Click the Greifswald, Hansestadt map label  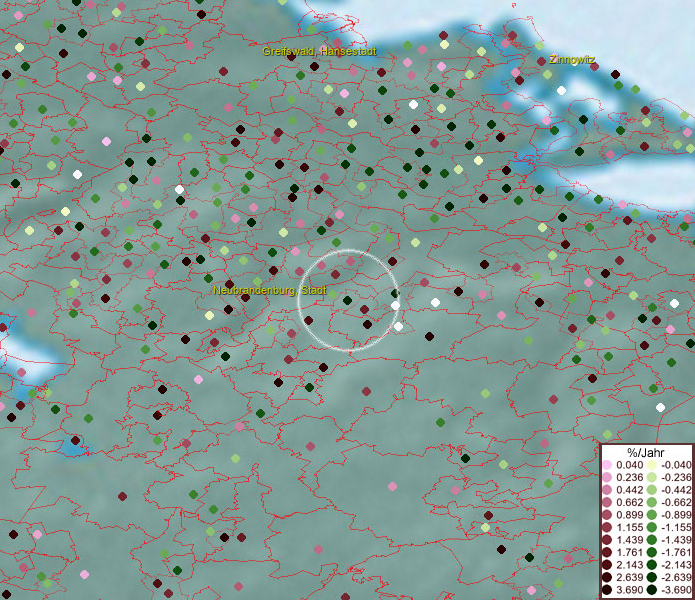coord(319,51)
